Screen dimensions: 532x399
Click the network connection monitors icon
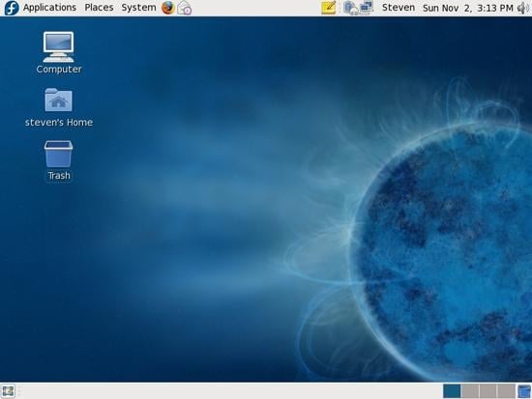point(367,8)
